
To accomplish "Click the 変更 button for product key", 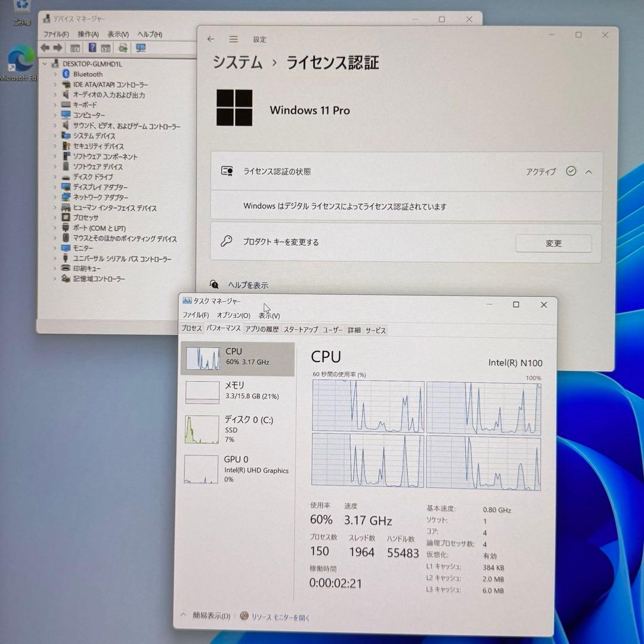I will coord(553,243).
